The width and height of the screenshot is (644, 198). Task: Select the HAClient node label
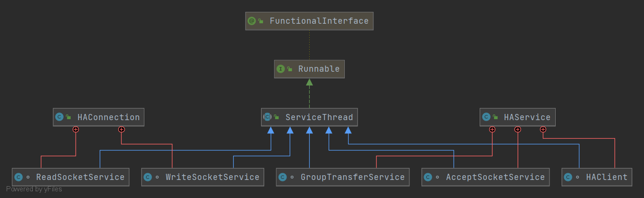tap(606, 177)
